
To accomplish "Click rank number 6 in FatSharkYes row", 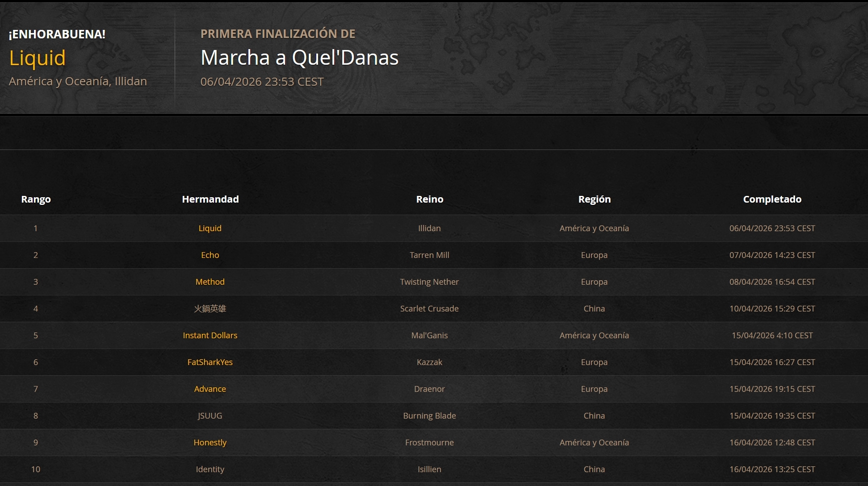I will (36, 362).
